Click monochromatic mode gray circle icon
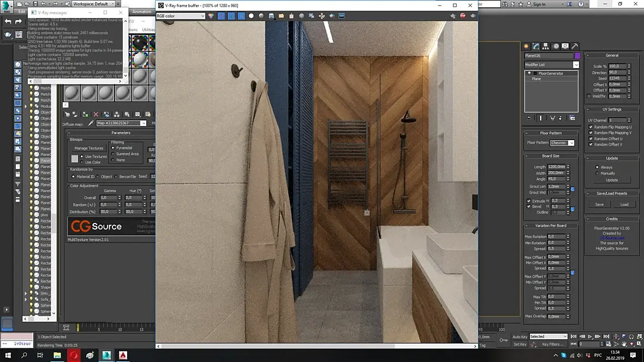Screen dimensions: 644x362 (261, 16)
